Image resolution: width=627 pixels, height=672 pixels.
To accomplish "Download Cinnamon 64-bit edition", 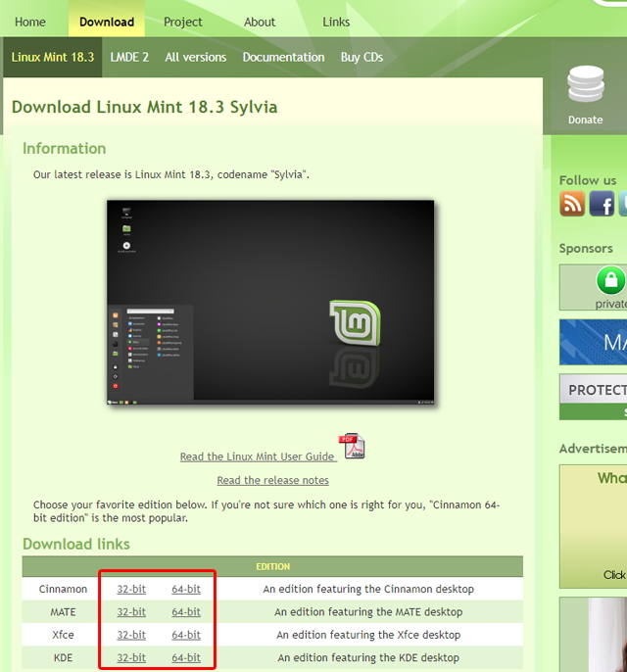I will [186, 589].
